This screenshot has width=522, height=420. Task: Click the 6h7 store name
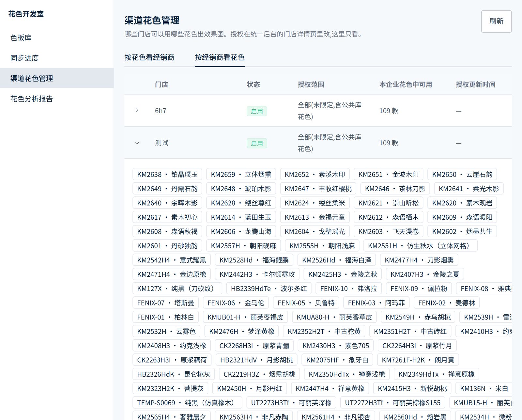point(161,111)
